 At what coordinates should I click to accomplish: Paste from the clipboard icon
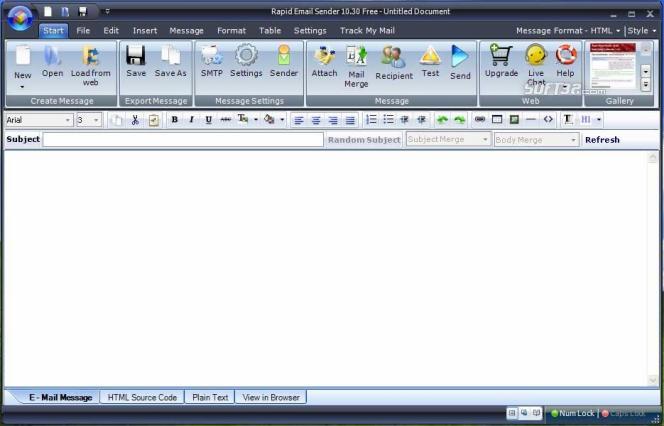pyautogui.click(x=153, y=120)
